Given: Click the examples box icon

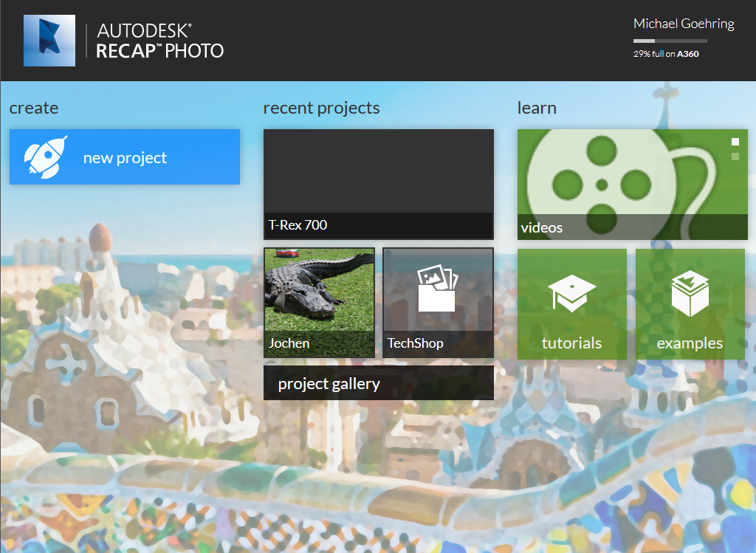Looking at the screenshot, I should coord(690,293).
